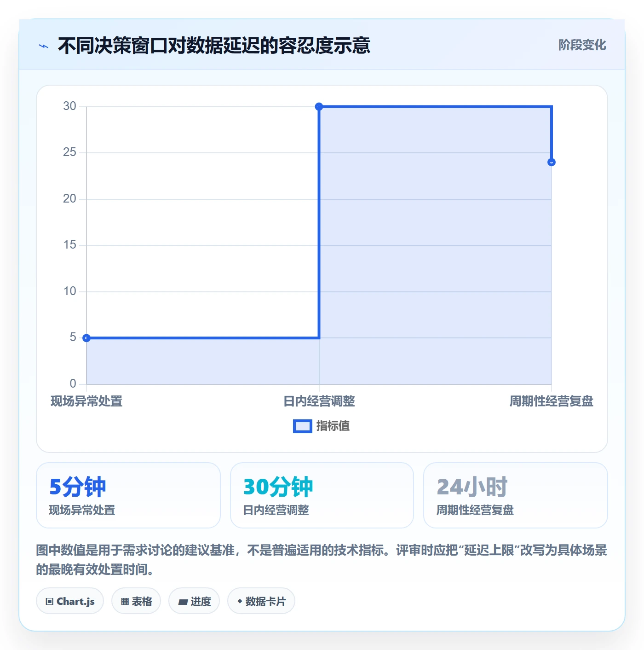This screenshot has width=644, height=650.
Task: Click the data point at value 30
Action: 319,107
